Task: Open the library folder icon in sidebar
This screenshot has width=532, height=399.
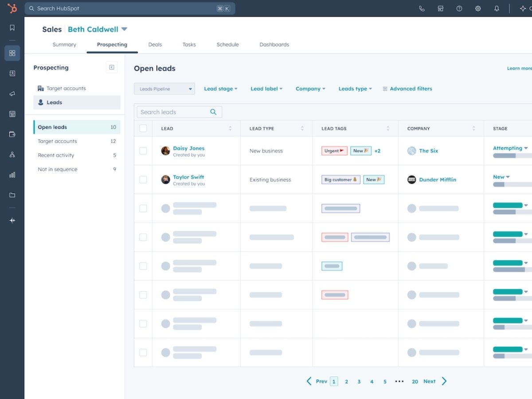Action: pos(12,195)
